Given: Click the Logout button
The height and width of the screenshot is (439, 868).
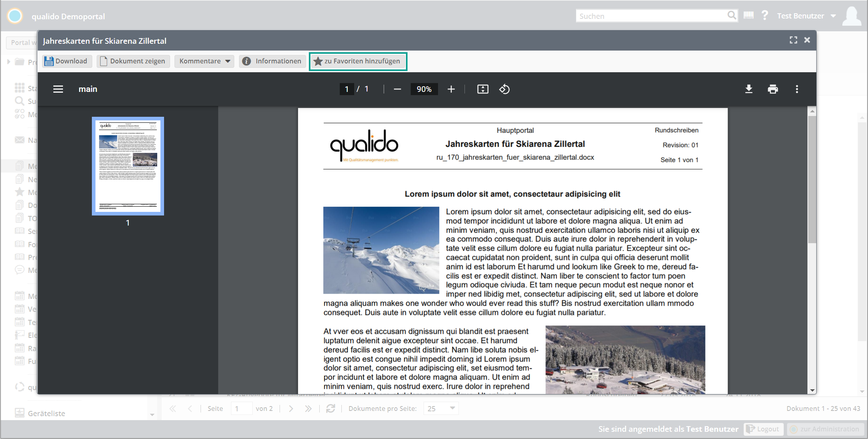Looking at the screenshot, I should tap(763, 429).
